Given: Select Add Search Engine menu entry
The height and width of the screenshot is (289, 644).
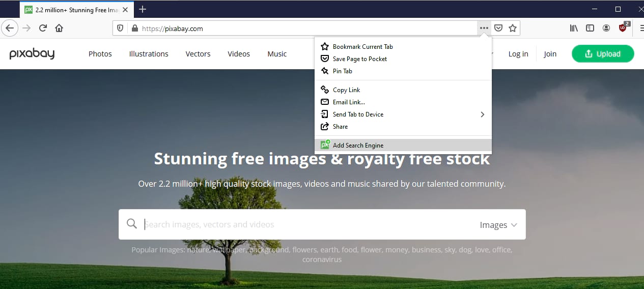Looking at the screenshot, I should [358, 146].
